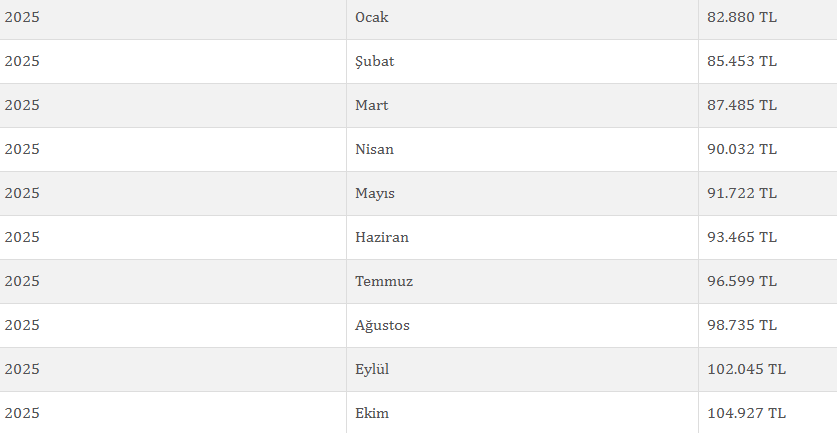Click the Haziran month cell
Viewport: 837px width, 433px height.
(x=382, y=237)
